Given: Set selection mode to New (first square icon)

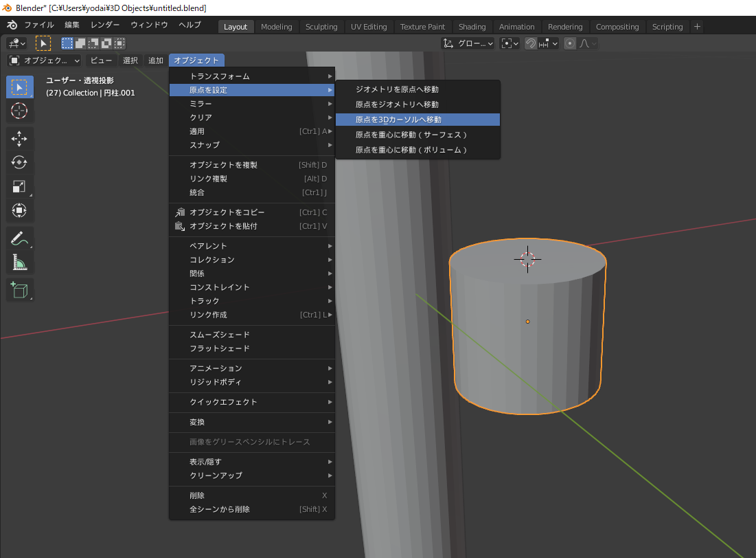Looking at the screenshot, I should click(67, 43).
